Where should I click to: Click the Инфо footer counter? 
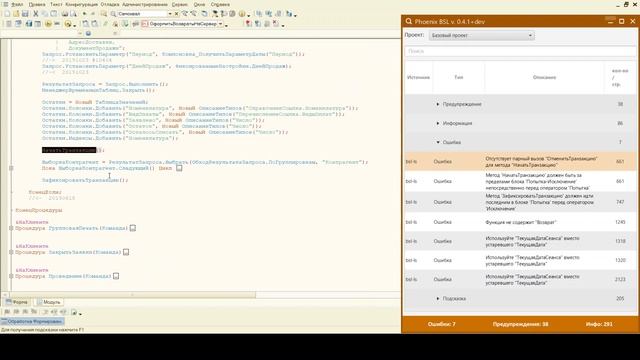click(x=599, y=324)
